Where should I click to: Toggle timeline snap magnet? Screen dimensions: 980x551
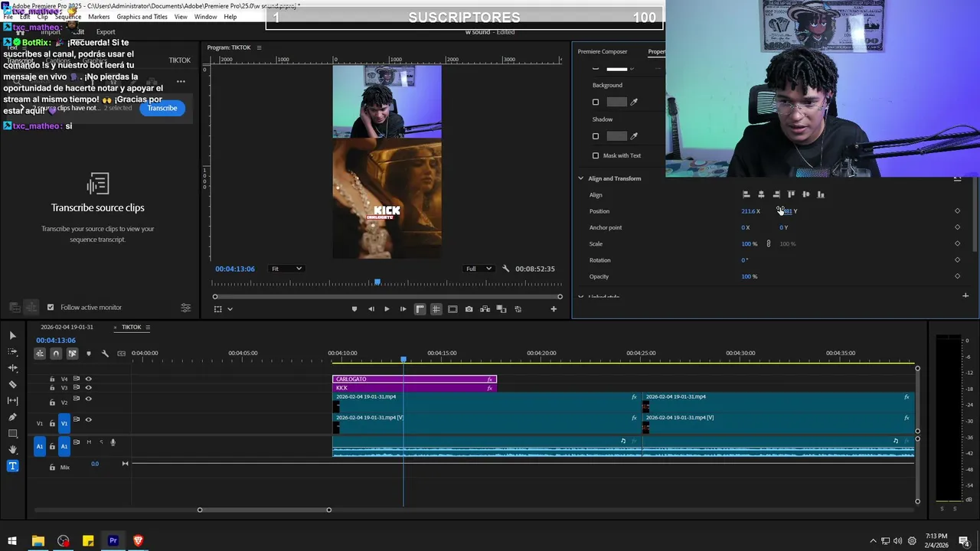pos(56,354)
